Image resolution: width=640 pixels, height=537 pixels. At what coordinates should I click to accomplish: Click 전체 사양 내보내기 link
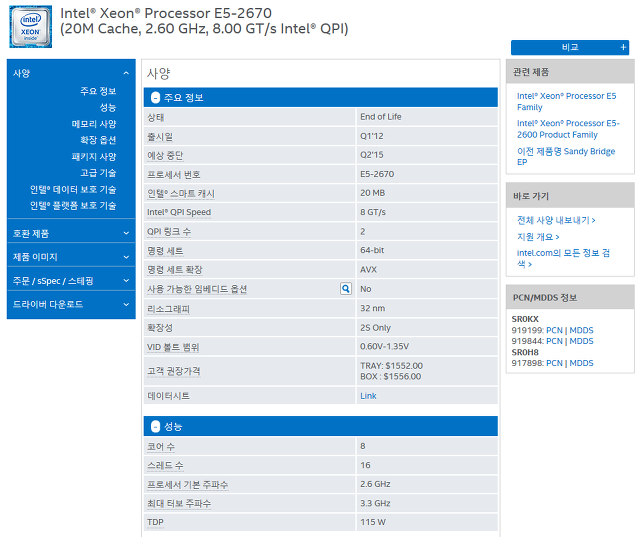556,220
